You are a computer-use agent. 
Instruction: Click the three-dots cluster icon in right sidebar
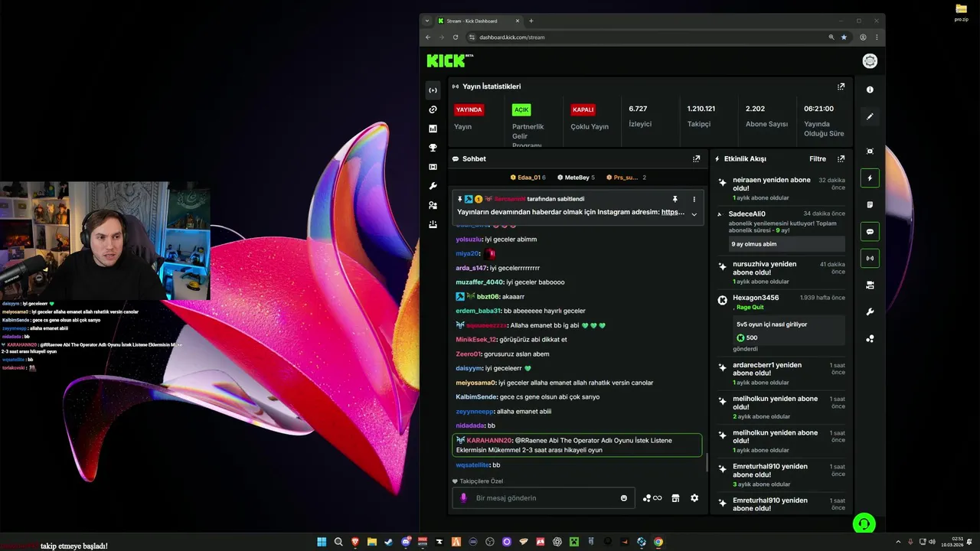pyautogui.click(x=870, y=338)
